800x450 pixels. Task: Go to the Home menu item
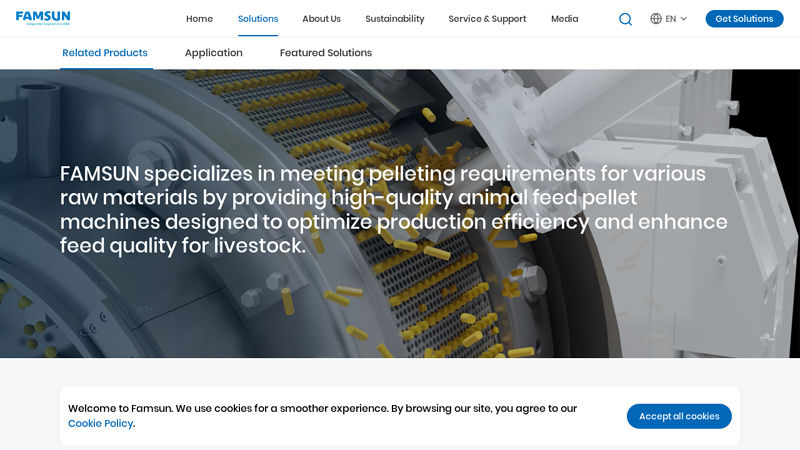pos(199,19)
